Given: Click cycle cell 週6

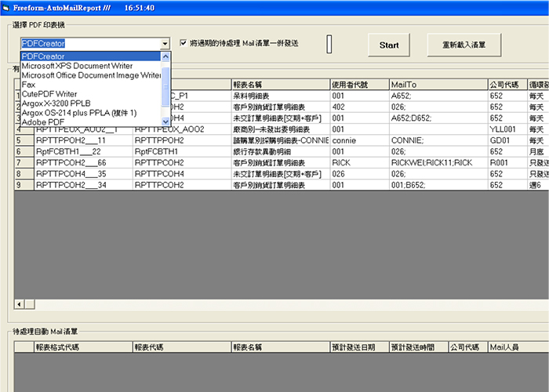Looking at the screenshot, I should 538,185.
